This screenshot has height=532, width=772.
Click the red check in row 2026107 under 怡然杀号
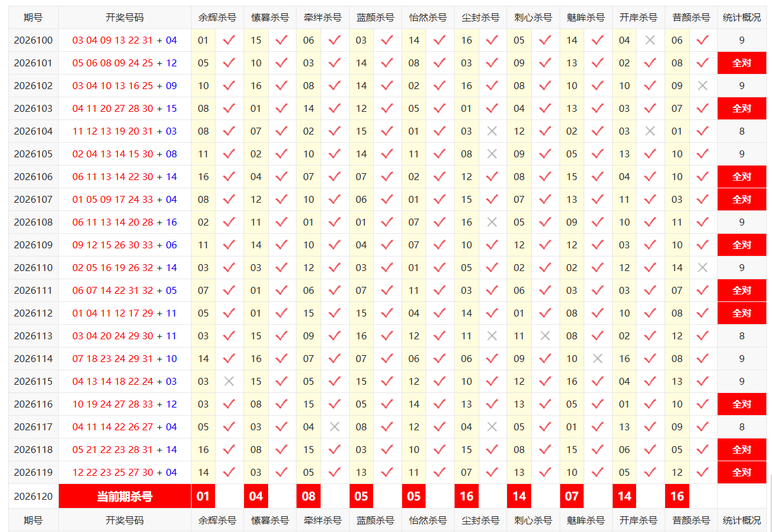(439, 200)
